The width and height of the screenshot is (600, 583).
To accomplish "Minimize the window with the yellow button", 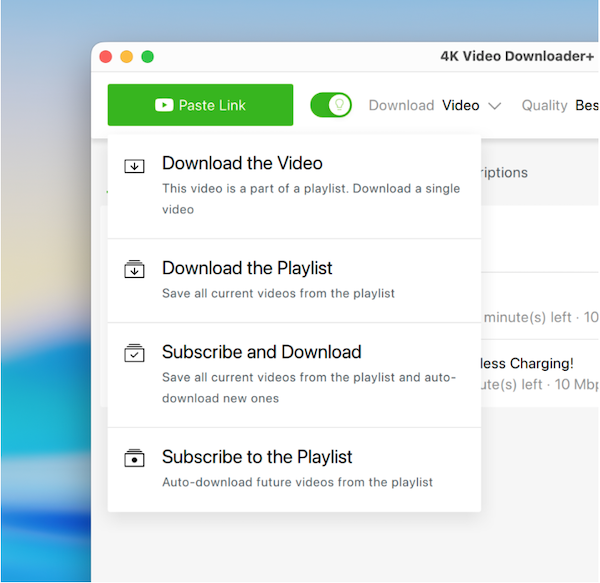I will 127,57.
